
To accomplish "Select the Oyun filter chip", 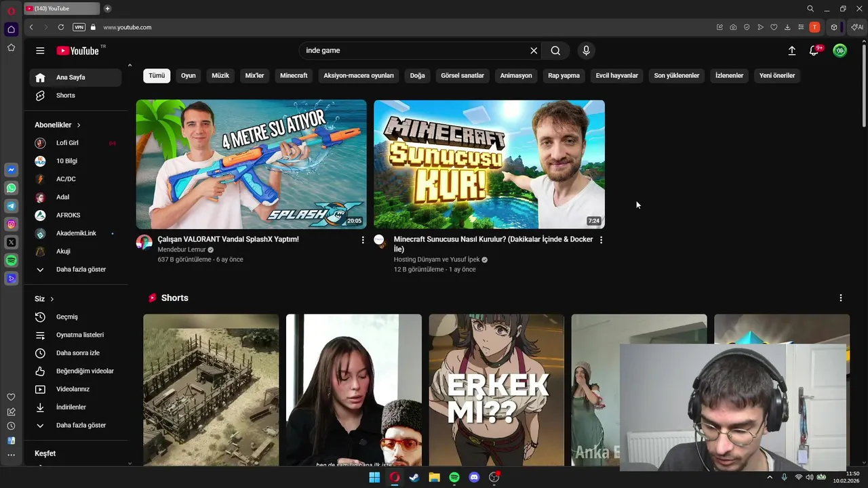I will pyautogui.click(x=189, y=76).
